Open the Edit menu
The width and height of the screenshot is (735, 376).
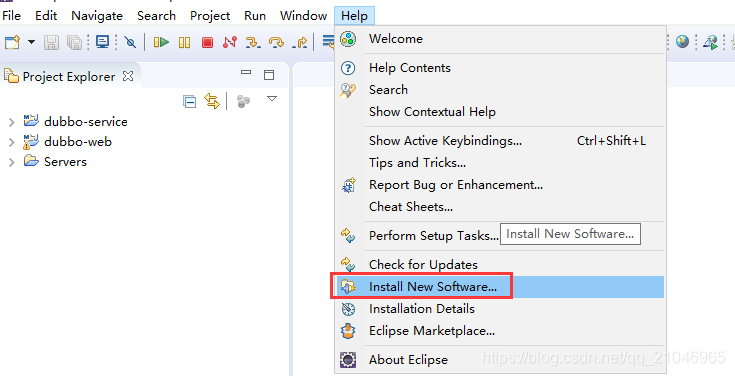(46, 15)
